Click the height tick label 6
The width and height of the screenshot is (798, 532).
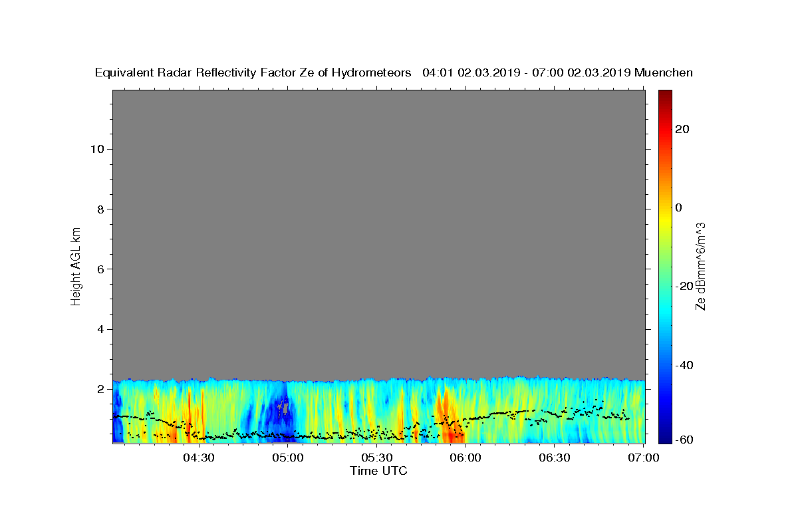click(99, 269)
